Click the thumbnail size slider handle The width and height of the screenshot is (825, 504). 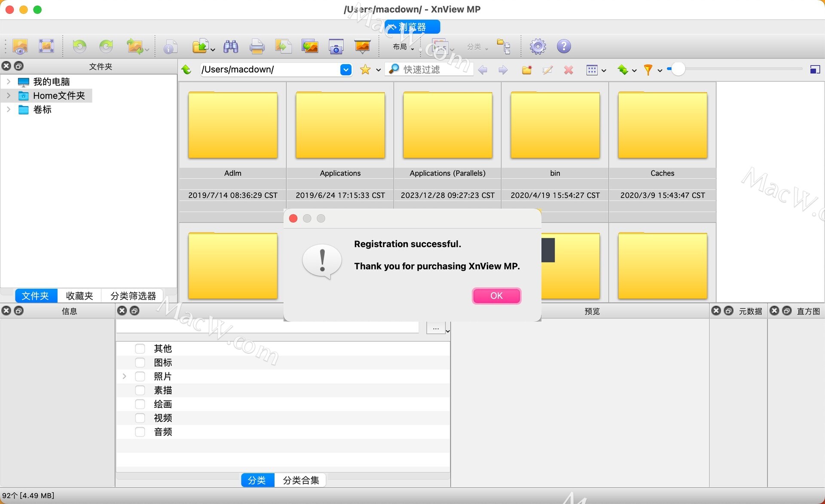click(x=678, y=69)
